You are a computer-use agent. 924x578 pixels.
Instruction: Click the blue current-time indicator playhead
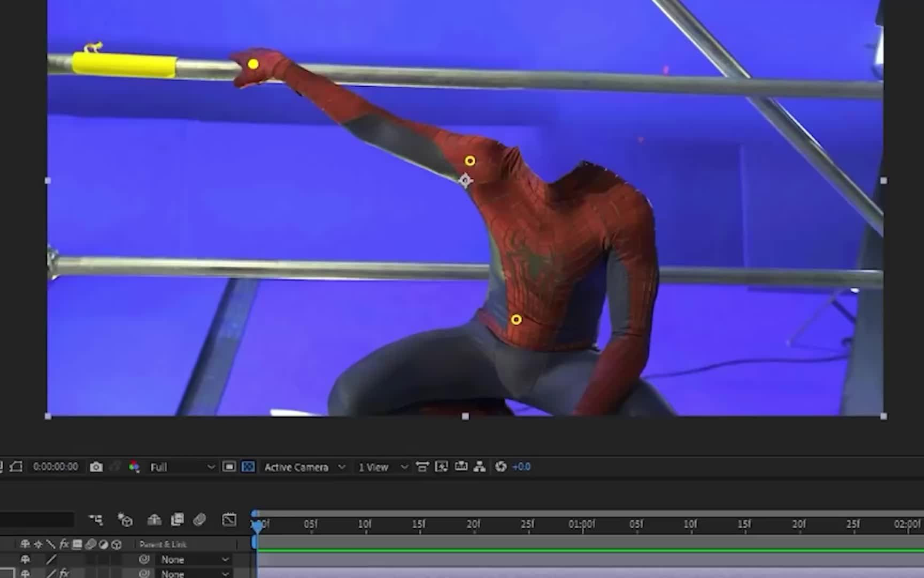(x=257, y=526)
